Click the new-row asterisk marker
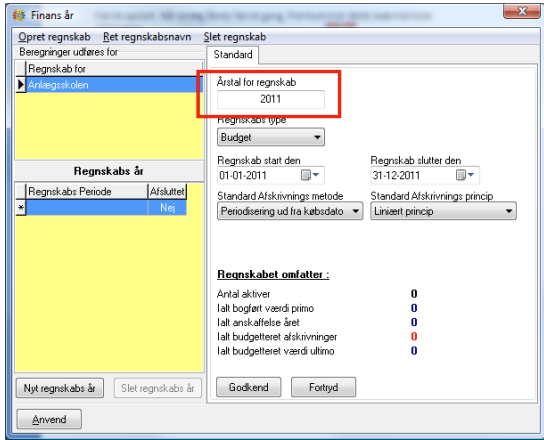 coord(21,208)
